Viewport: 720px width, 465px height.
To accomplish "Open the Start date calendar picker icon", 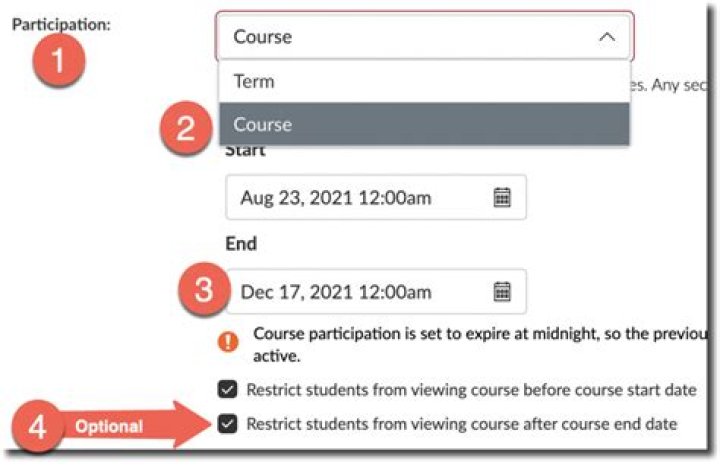I will click(502, 197).
